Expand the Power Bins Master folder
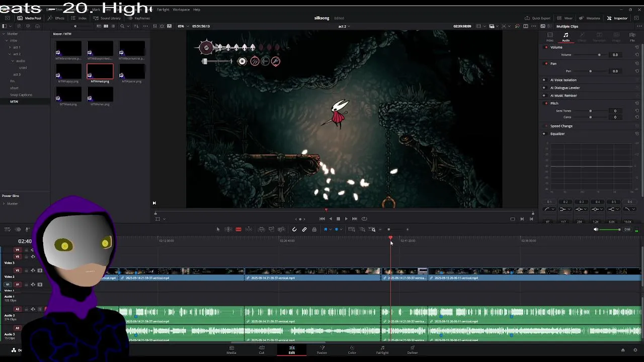 pos(4,204)
